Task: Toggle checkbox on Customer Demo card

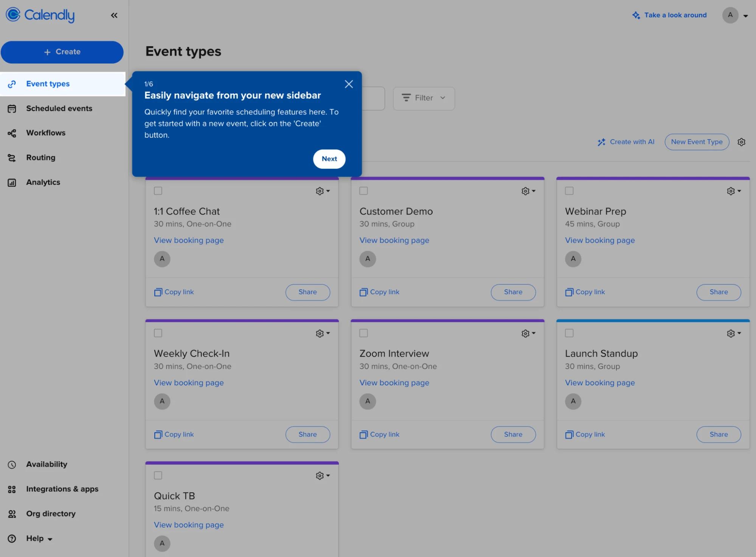Action: click(x=363, y=191)
